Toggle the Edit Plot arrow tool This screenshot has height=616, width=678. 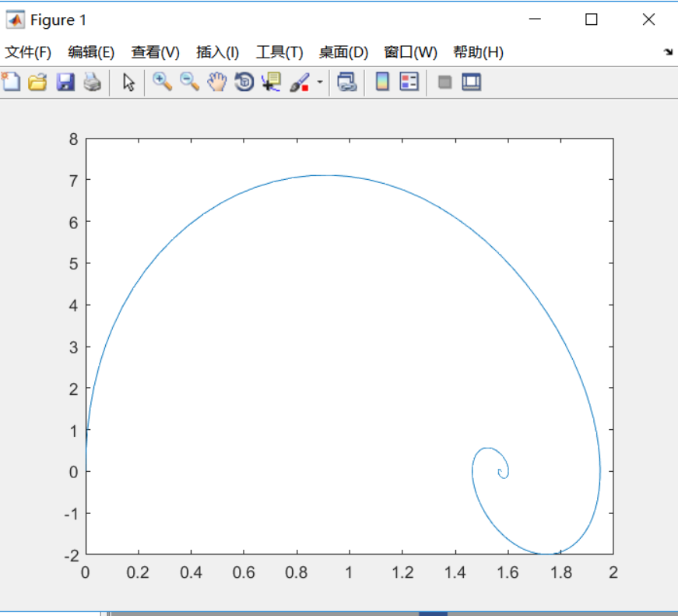[128, 82]
